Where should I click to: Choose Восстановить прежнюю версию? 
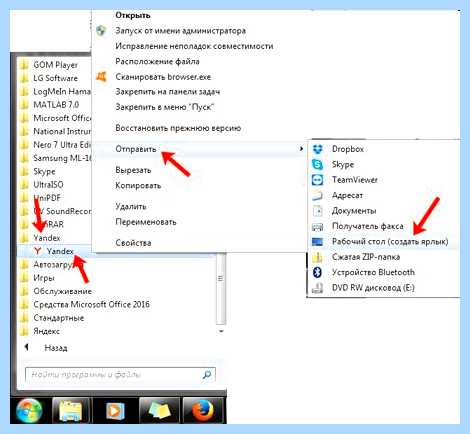(178, 128)
